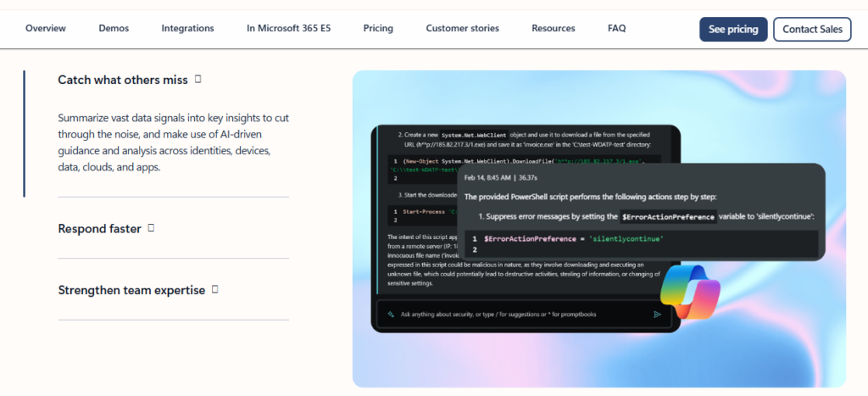868x396 pixels.
Task: Click the Copilot colorful logo icon
Action: click(690, 292)
